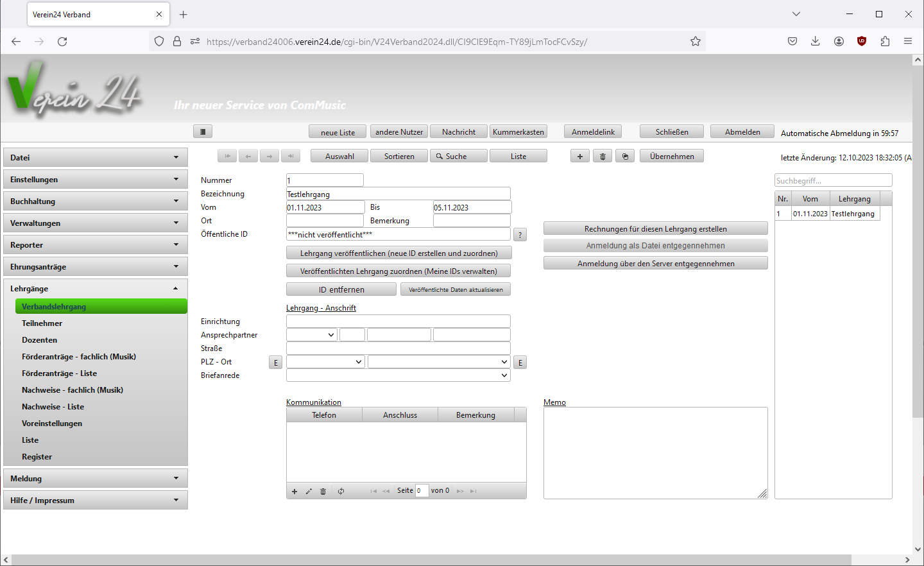Duplicate record with copy icon
The height and width of the screenshot is (566, 924).
[x=625, y=156]
